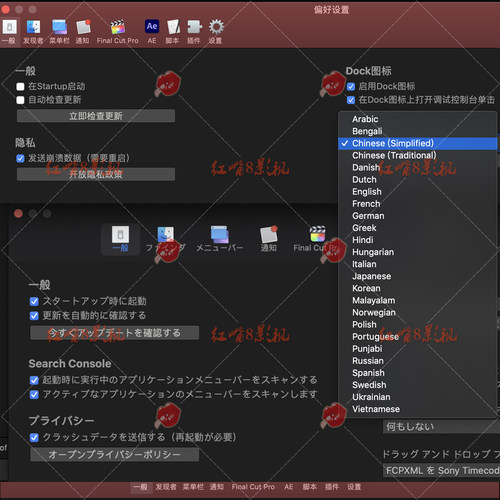The image size is (500, 500).
Task: Select Chinese (Simplified) language entry
Action: 418,143
